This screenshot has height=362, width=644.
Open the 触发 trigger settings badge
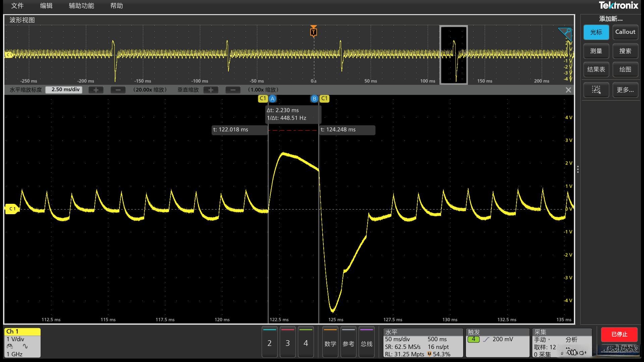click(497, 343)
